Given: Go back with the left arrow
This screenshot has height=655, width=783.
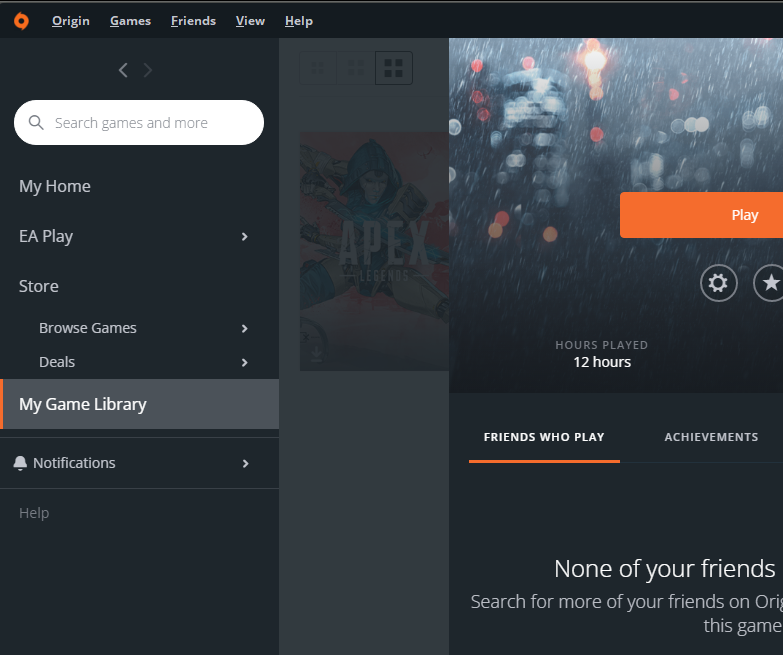Looking at the screenshot, I should [x=123, y=70].
